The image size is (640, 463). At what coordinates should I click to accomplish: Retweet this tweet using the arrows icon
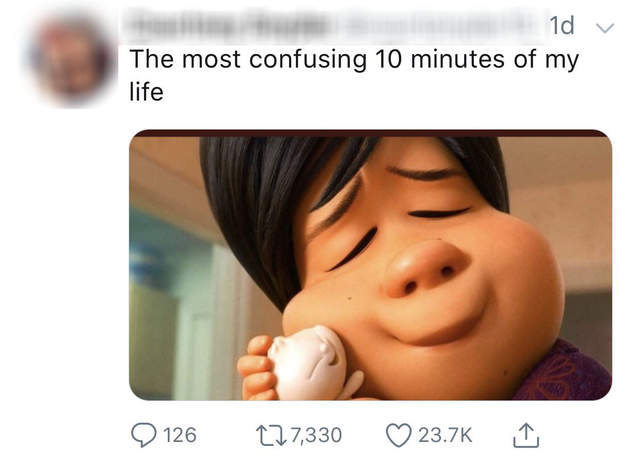(272, 434)
